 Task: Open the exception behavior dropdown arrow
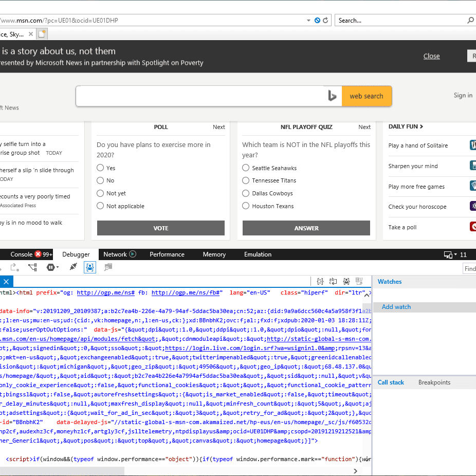[58, 267]
